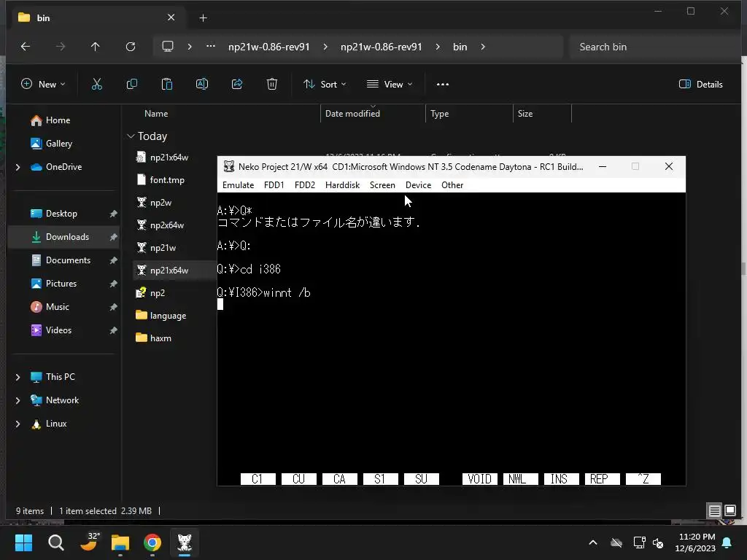This screenshot has width=747, height=560.
Task: Click the Share icon in Explorer toolbar
Action: point(237,85)
